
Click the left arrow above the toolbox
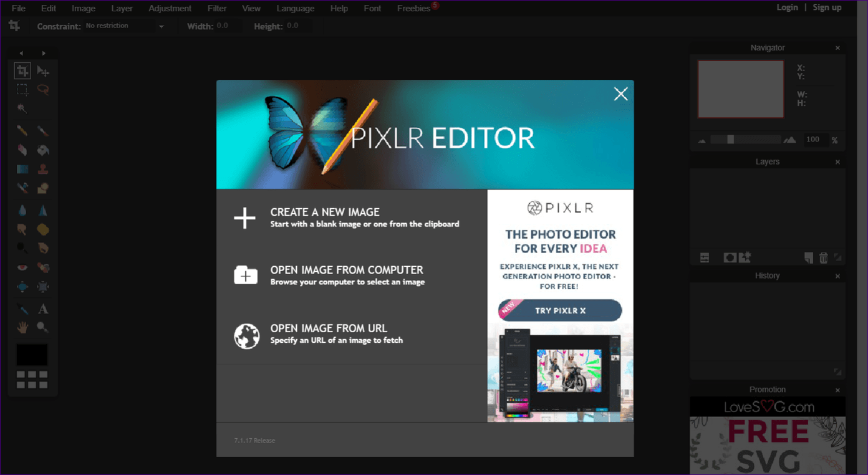22,54
